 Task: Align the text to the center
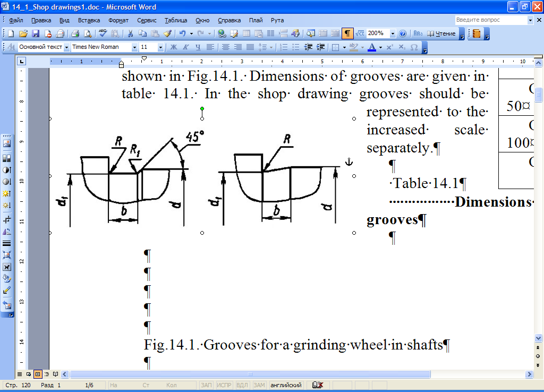(x=225, y=47)
